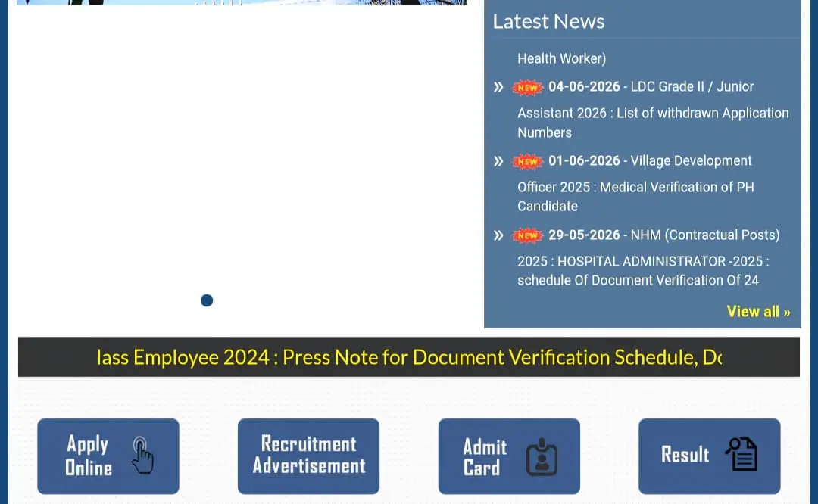This screenshot has width=818, height=504.
Task: Click the Apply Online button
Action: (x=108, y=456)
